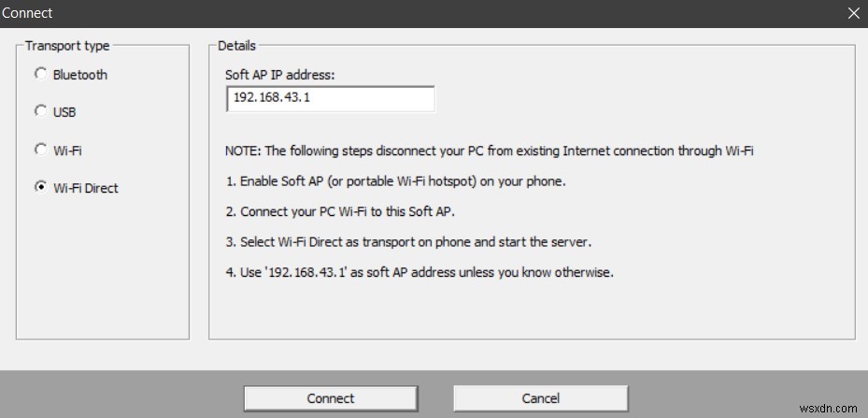868x418 pixels.
Task: Click the Transport type group label
Action: tap(67, 46)
